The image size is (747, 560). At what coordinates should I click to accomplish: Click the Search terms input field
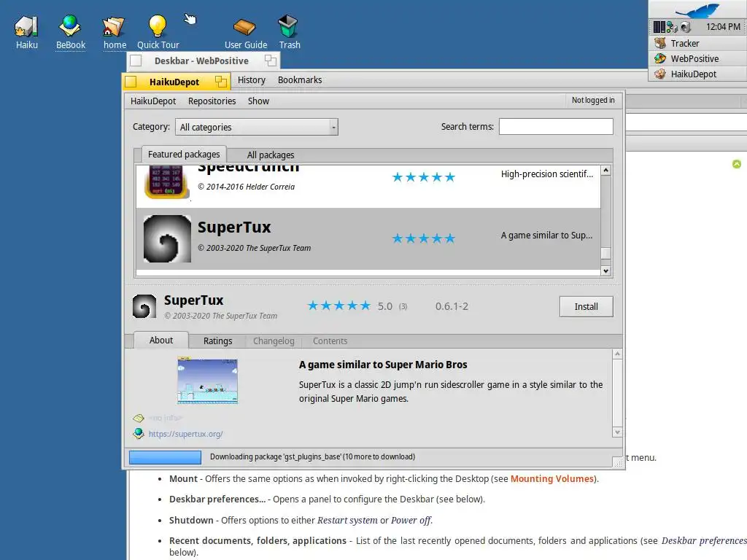pos(556,127)
